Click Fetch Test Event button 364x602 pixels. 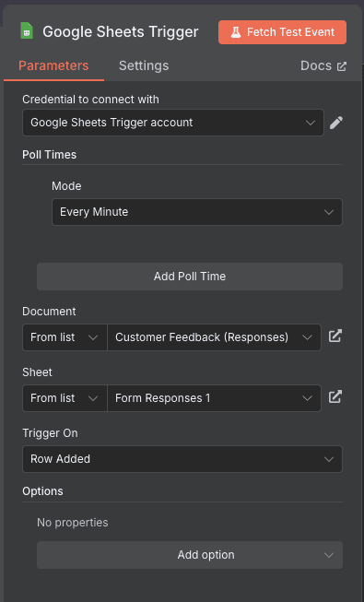[x=282, y=32]
